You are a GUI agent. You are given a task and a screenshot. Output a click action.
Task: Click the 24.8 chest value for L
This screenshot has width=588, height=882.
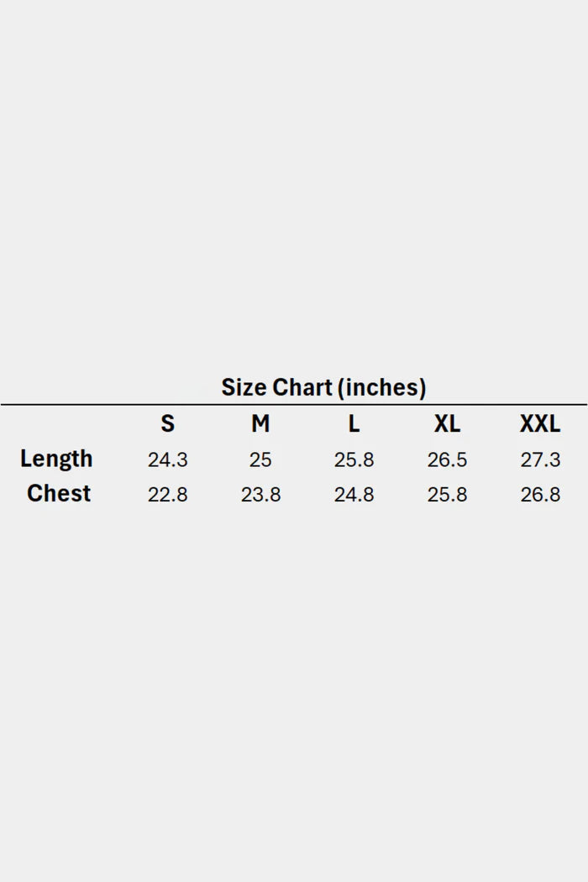point(354,495)
